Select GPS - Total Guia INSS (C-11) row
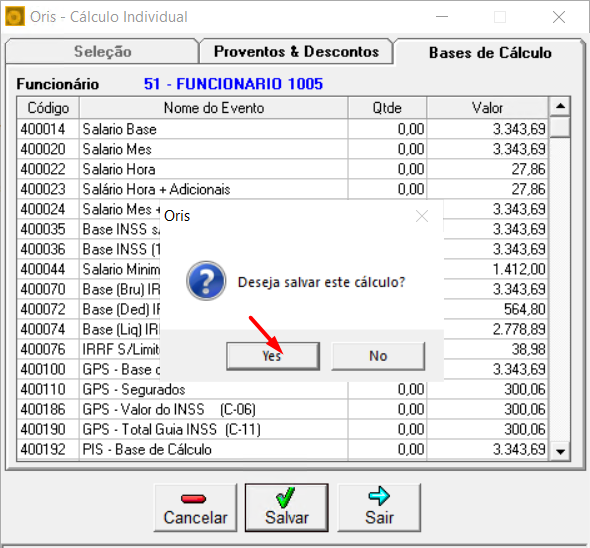The height and width of the screenshot is (548, 590). click(x=282, y=429)
